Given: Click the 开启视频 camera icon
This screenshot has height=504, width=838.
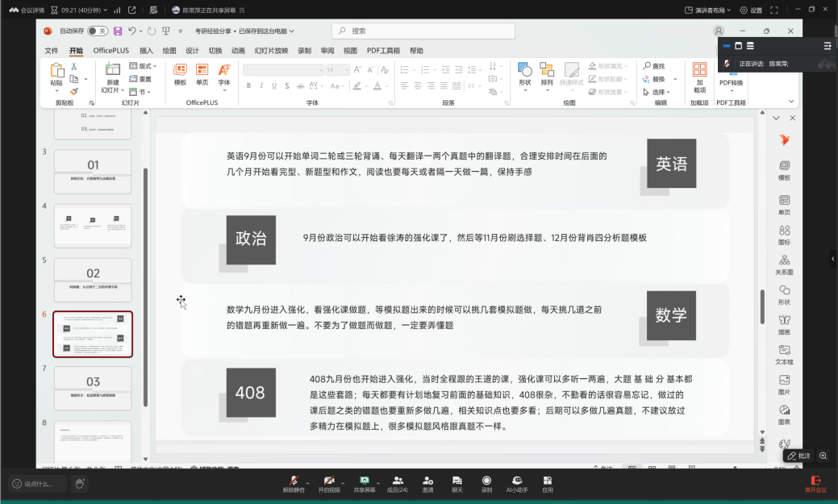Looking at the screenshot, I should pos(328,481).
